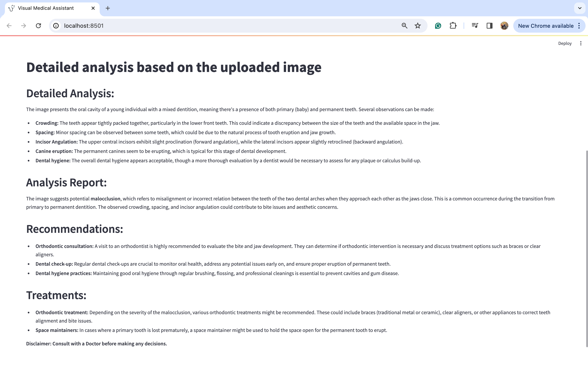
Task: View site information icon beside localhost
Action: point(56,26)
